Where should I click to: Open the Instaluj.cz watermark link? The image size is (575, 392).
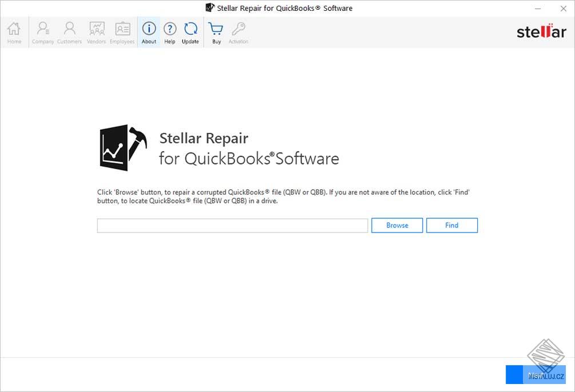(x=544, y=375)
